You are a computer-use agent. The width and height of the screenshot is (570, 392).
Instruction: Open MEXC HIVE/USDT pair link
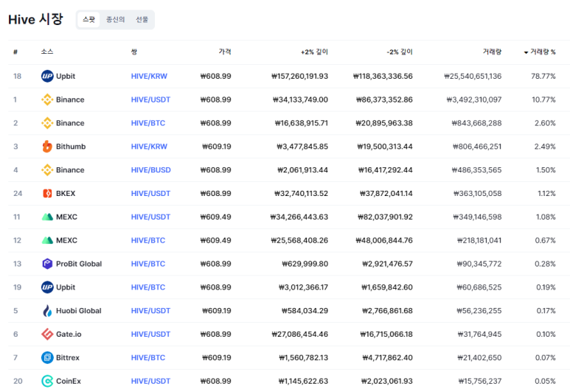point(150,217)
